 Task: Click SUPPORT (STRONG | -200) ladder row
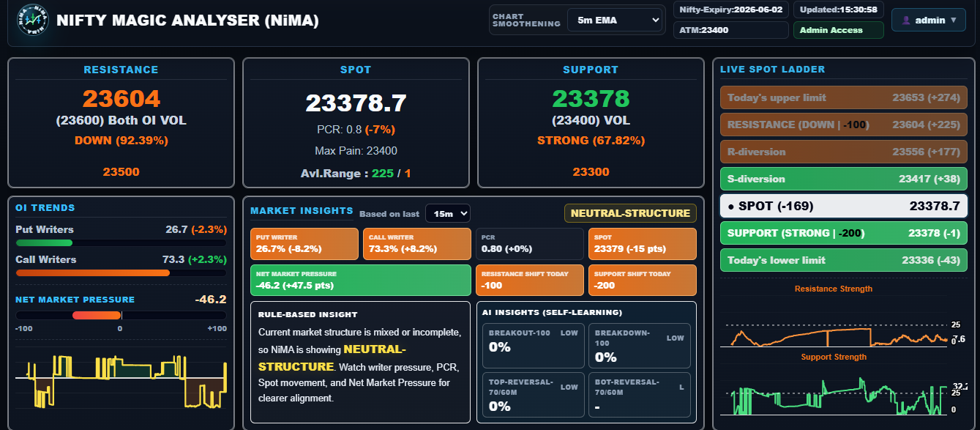tap(844, 233)
